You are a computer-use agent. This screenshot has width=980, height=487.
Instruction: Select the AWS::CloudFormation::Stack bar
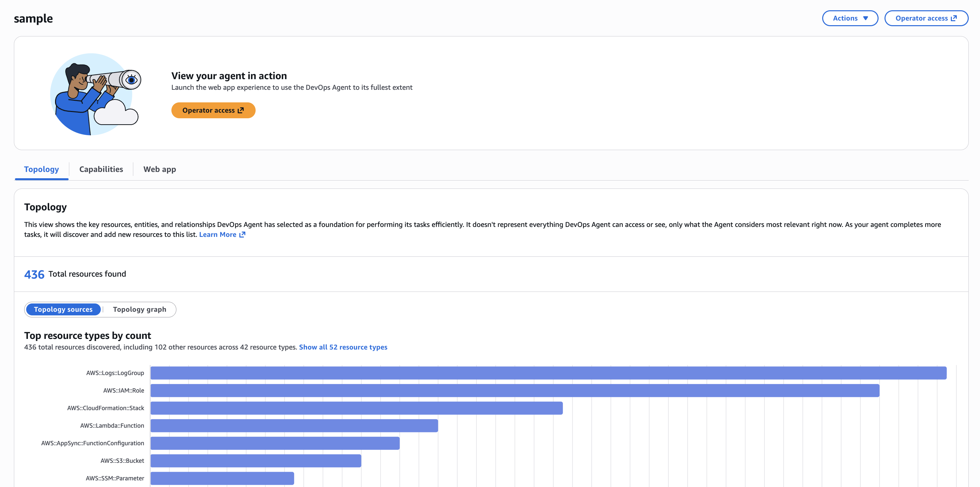point(356,408)
